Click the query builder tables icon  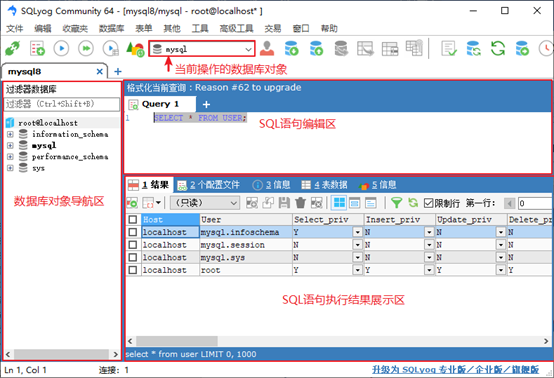click(414, 48)
